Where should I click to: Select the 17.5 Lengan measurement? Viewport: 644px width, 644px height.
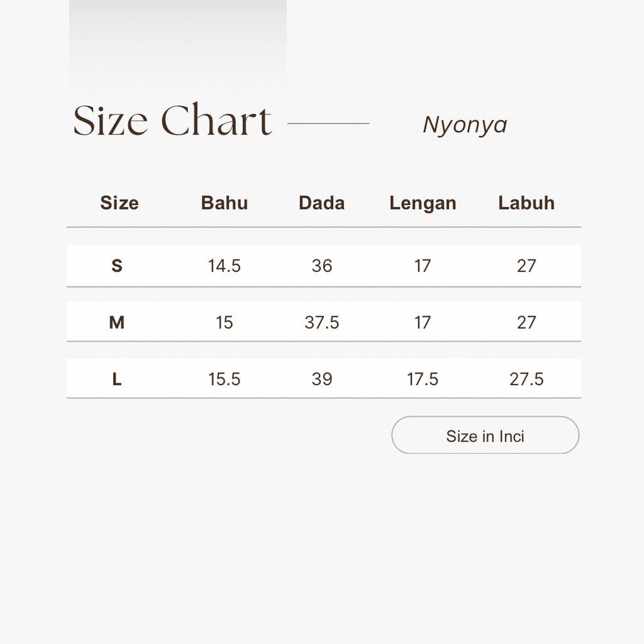coord(423,379)
